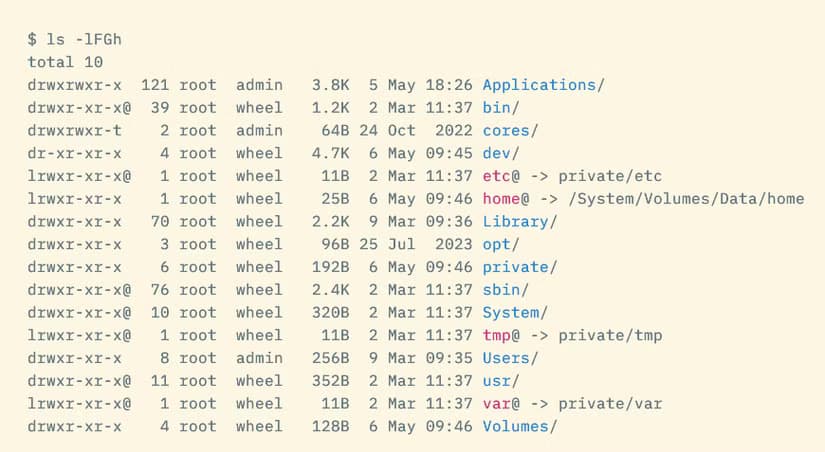This screenshot has width=825, height=452.
Task: Click the usr/ directory name
Action: [501, 380]
